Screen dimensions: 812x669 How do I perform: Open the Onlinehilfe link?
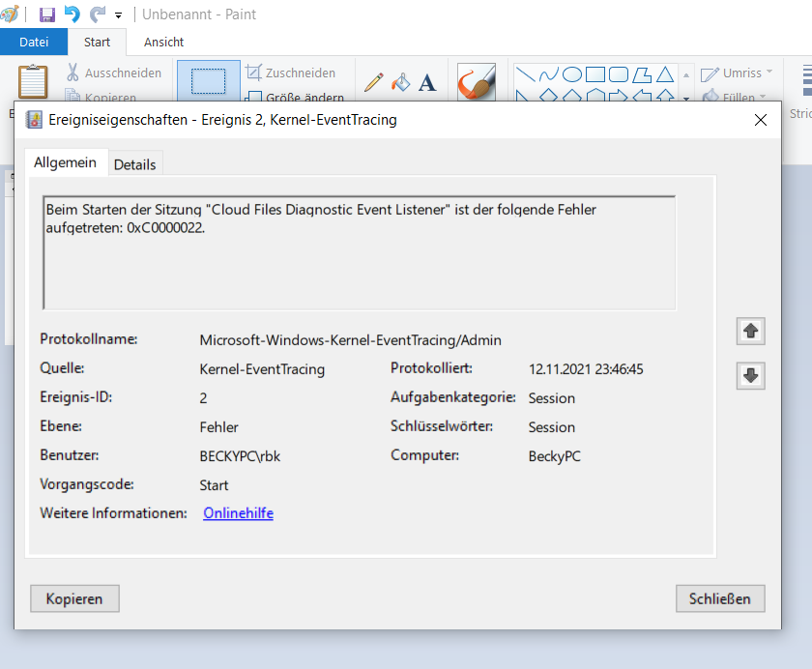(238, 513)
